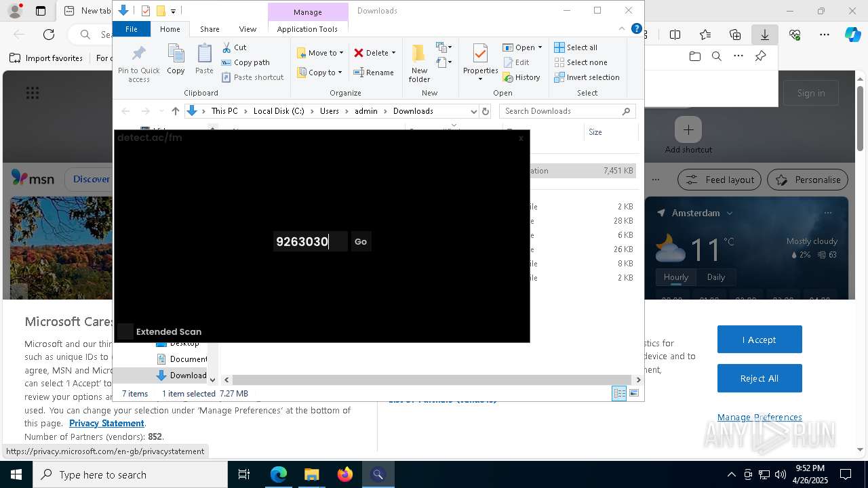Refresh the Downloads folder
The width and height of the screenshot is (868, 488).
(x=485, y=111)
